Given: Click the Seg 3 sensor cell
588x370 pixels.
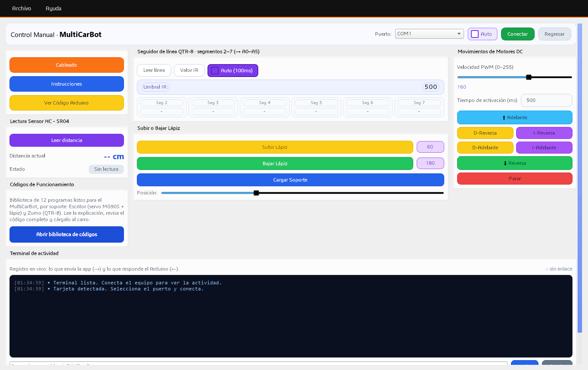Looking at the screenshot, I should point(213,107).
